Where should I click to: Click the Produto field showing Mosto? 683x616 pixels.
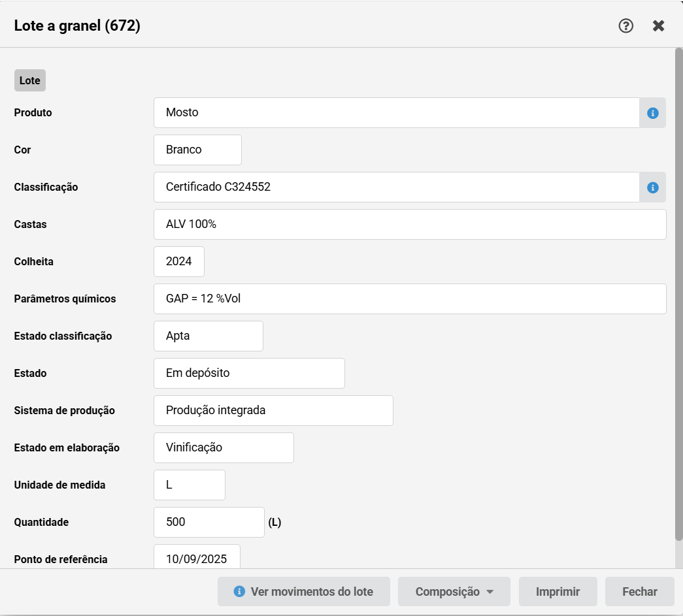[396, 113]
